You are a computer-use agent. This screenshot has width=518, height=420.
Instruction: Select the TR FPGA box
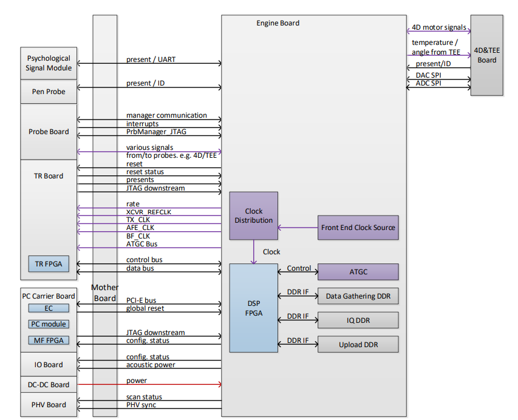click(49, 264)
